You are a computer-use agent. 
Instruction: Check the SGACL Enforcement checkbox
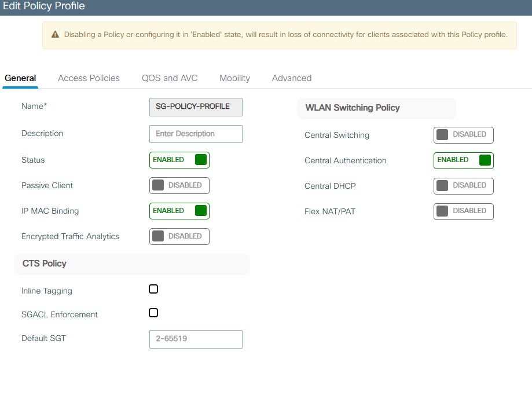pyautogui.click(x=153, y=313)
